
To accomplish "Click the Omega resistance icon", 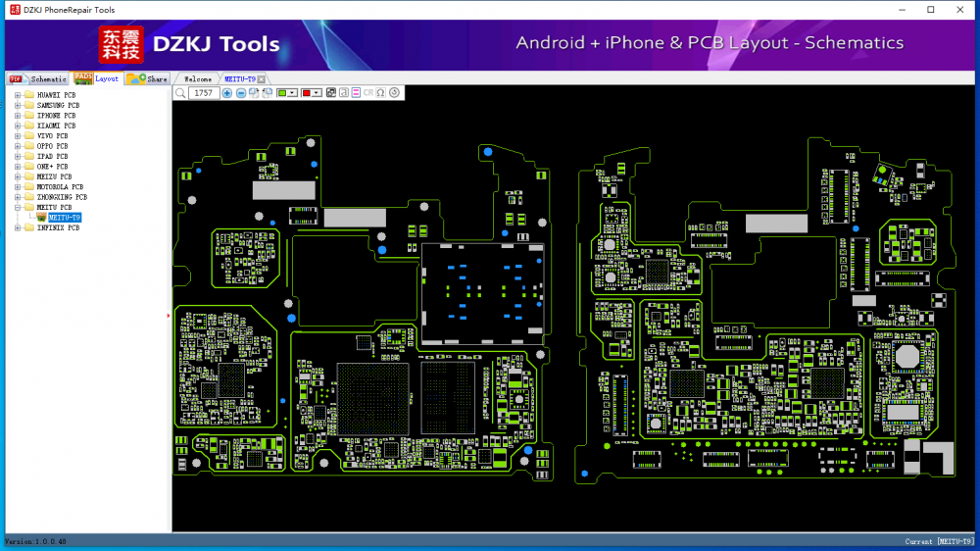I will (380, 93).
